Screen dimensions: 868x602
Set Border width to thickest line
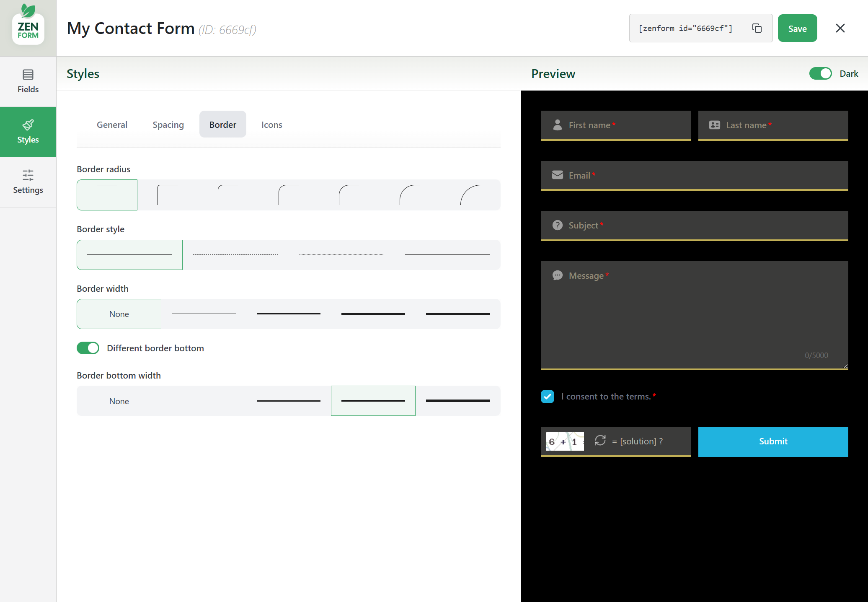[x=458, y=314]
